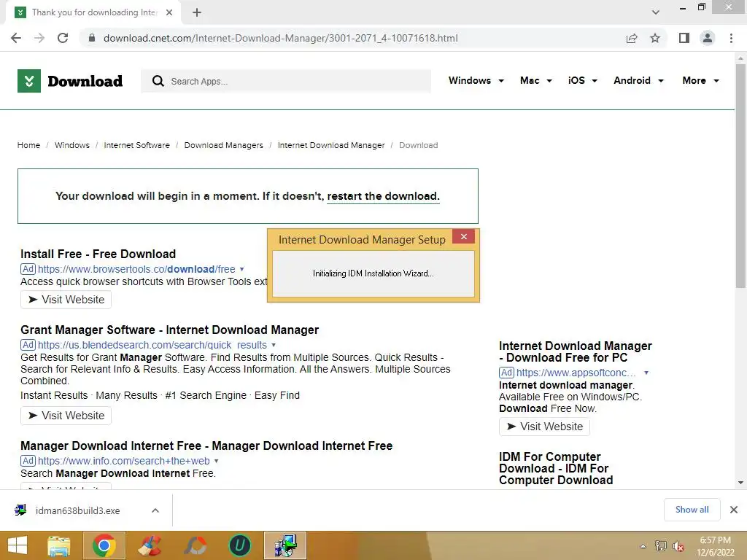Go to the Home breadcrumb
The width and height of the screenshot is (747, 560).
(28, 145)
